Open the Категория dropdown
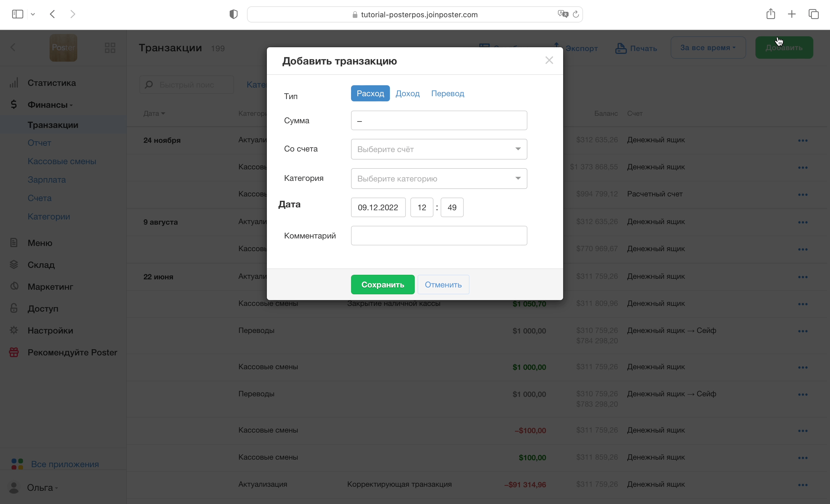The height and width of the screenshot is (504, 830). (439, 179)
